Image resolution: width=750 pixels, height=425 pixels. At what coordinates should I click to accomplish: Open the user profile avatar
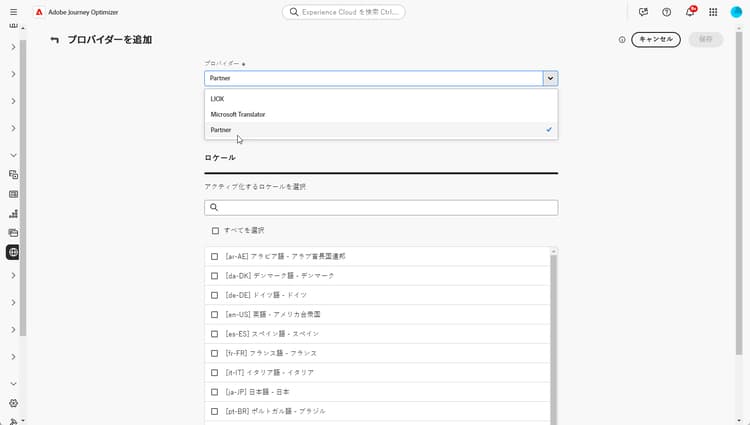[x=737, y=12]
